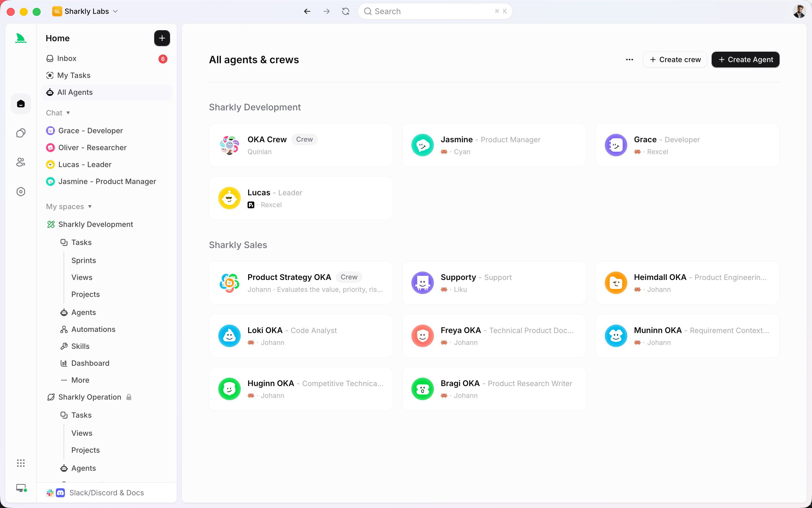Open chat with Jasmine - Product Manager
This screenshot has height=508, width=812.
[101, 181]
